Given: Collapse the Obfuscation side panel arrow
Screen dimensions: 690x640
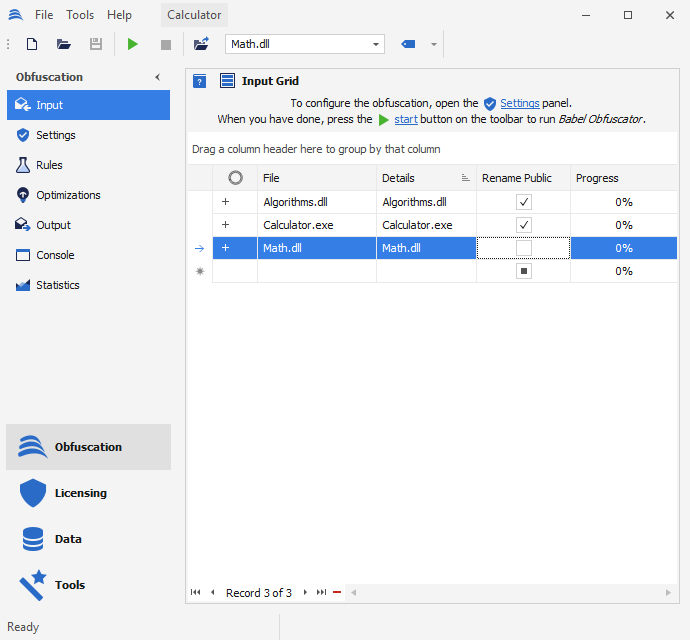Looking at the screenshot, I should click(157, 77).
